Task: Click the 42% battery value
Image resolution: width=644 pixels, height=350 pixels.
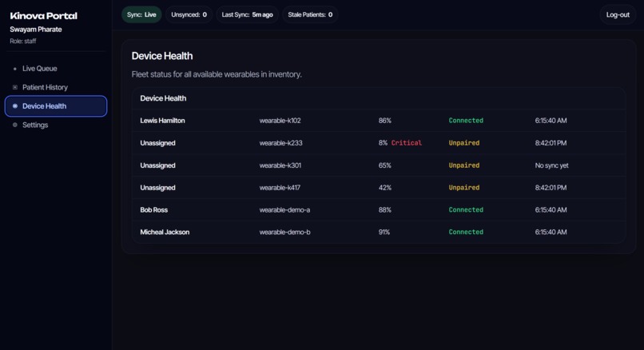Action: pyautogui.click(x=385, y=187)
